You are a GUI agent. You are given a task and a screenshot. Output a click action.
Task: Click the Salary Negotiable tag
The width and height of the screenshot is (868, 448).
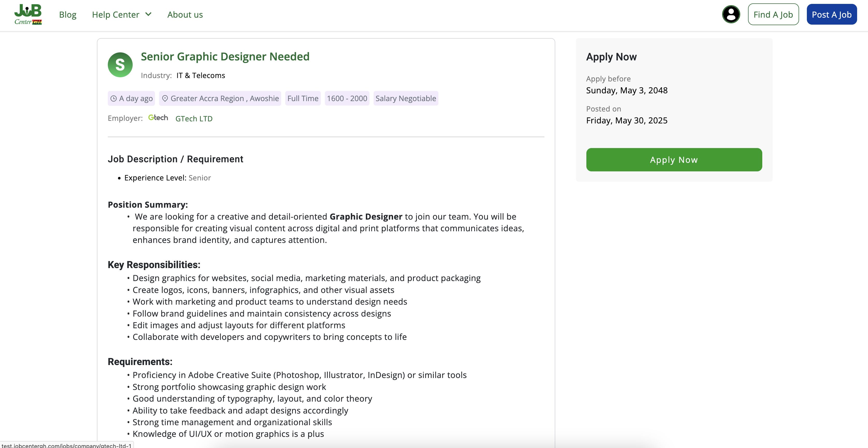pyautogui.click(x=406, y=99)
